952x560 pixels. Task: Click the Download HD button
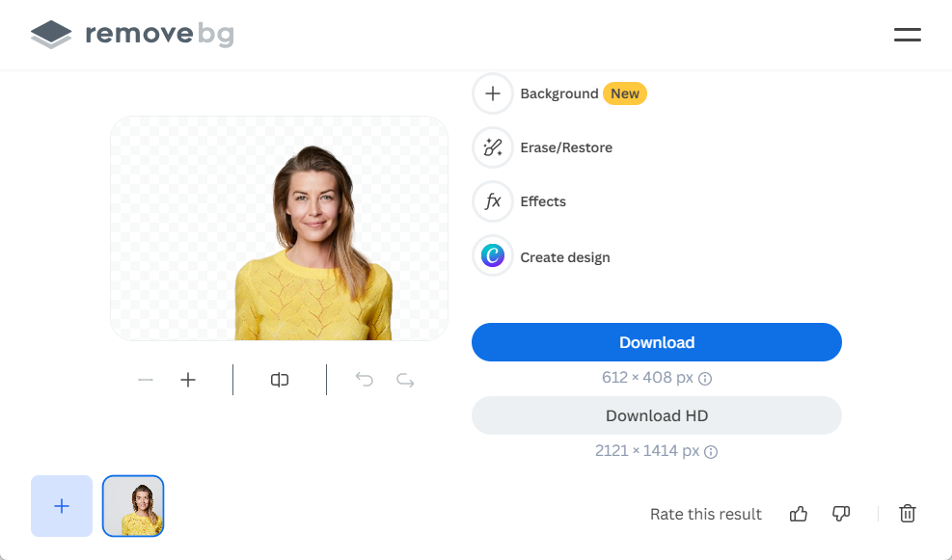[656, 415]
